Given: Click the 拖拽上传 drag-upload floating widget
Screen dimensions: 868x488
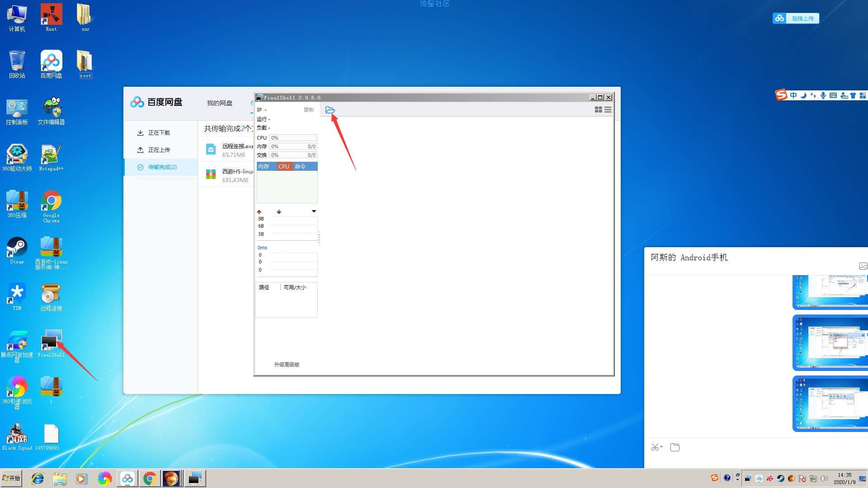Looking at the screenshot, I should tap(796, 18).
